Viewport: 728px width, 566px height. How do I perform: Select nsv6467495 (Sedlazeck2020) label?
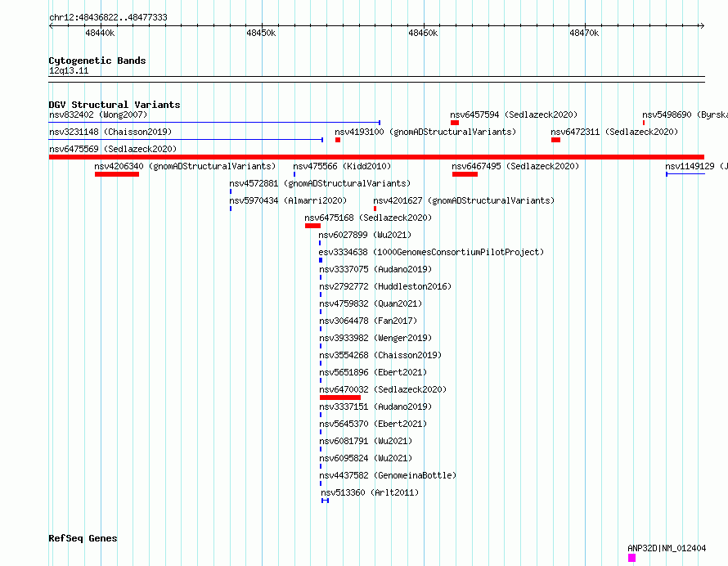[x=515, y=166]
